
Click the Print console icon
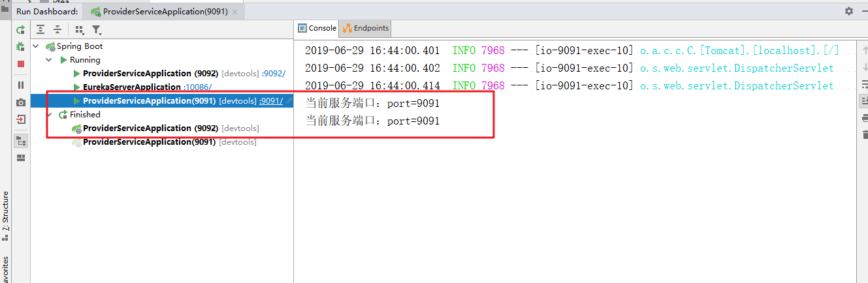[864, 118]
